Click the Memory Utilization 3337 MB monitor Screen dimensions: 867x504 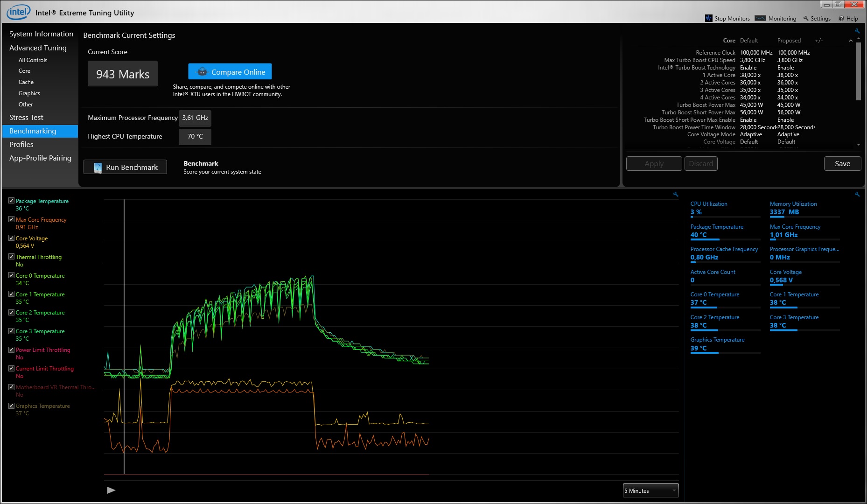point(804,209)
